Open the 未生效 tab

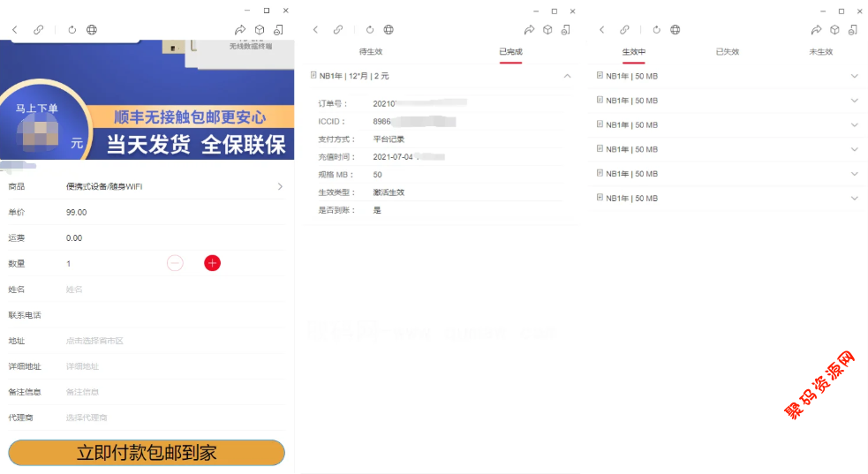coord(820,52)
